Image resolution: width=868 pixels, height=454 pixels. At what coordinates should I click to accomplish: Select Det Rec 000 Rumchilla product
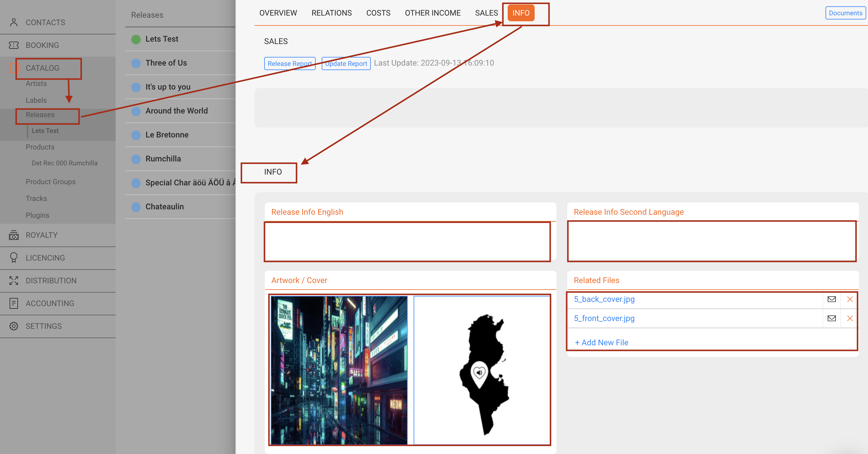point(64,163)
